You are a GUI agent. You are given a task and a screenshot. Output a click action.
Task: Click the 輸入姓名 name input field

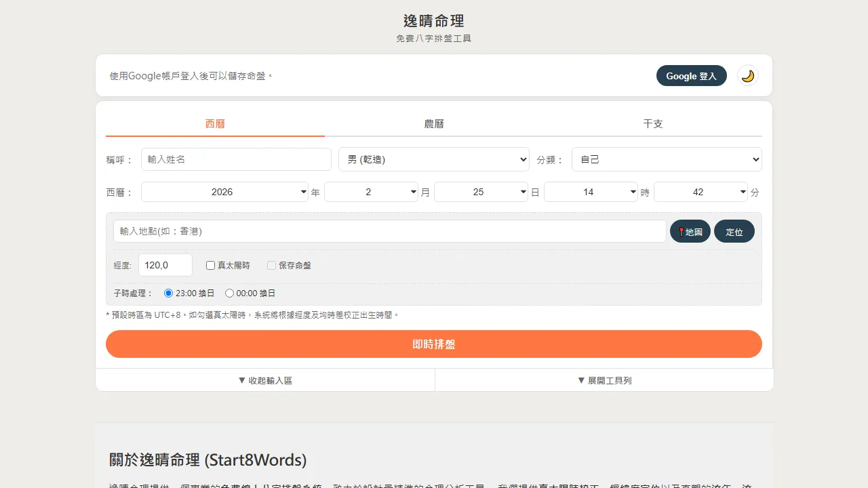pyautogui.click(x=235, y=159)
